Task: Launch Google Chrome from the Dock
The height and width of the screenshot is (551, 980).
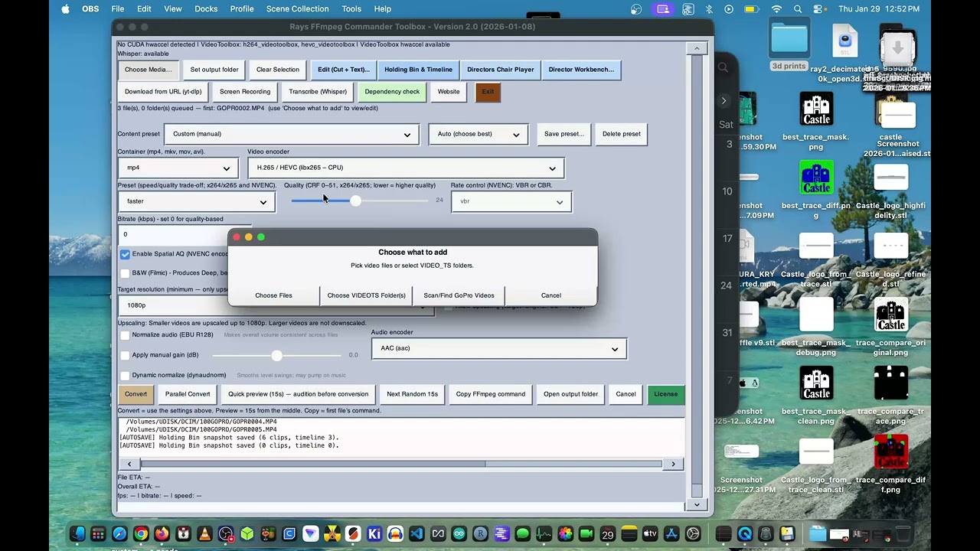Action: pyautogui.click(x=141, y=533)
